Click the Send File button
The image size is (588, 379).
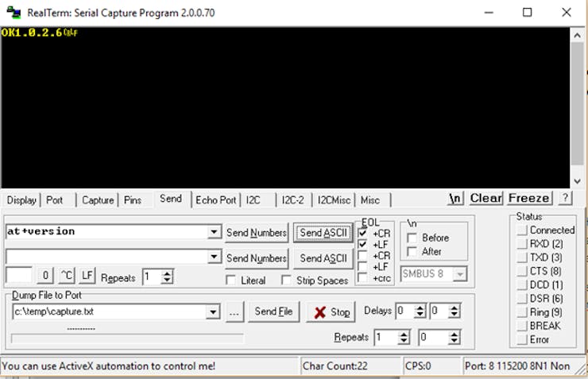[274, 312]
